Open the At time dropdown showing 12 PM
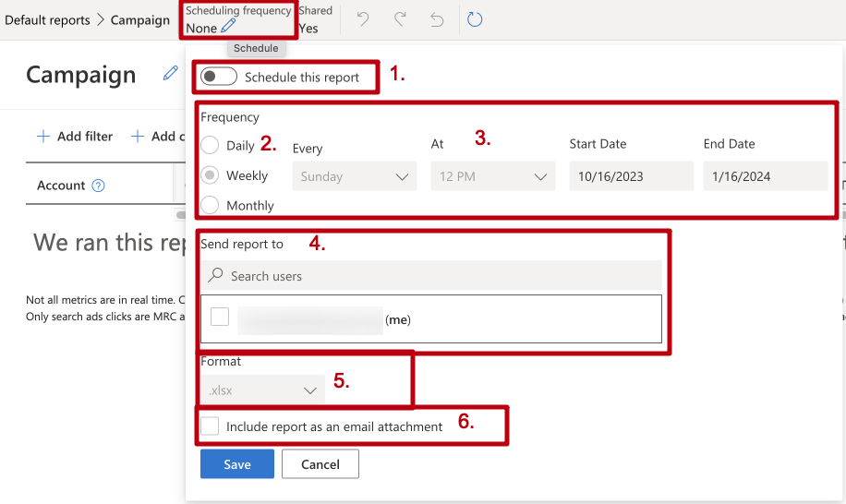This screenshot has height=504, width=846. (x=493, y=176)
